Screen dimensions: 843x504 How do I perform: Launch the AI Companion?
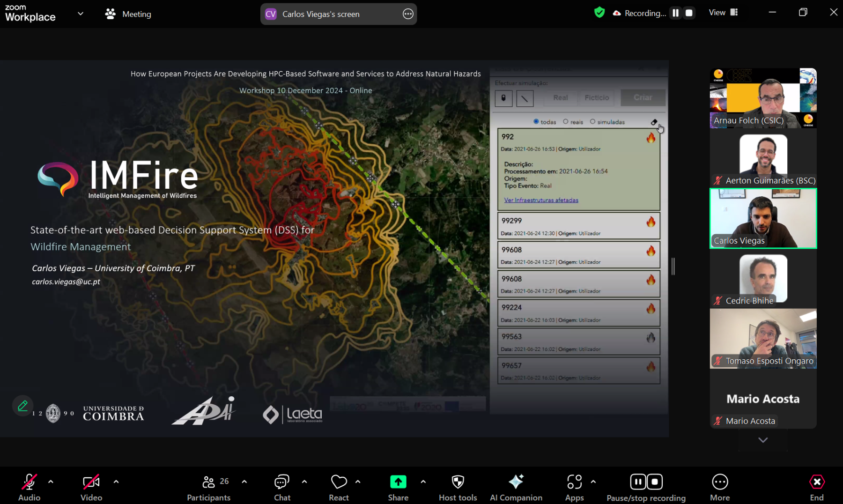coord(516,487)
